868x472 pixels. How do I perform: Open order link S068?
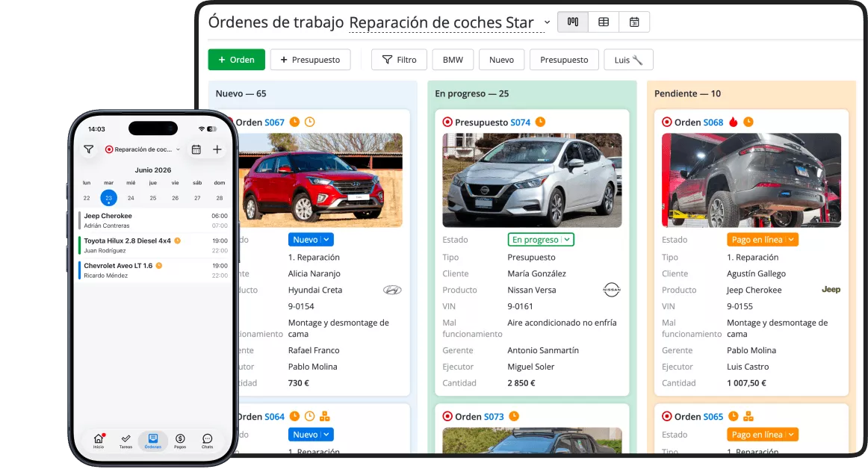click(x=713, y=122)
